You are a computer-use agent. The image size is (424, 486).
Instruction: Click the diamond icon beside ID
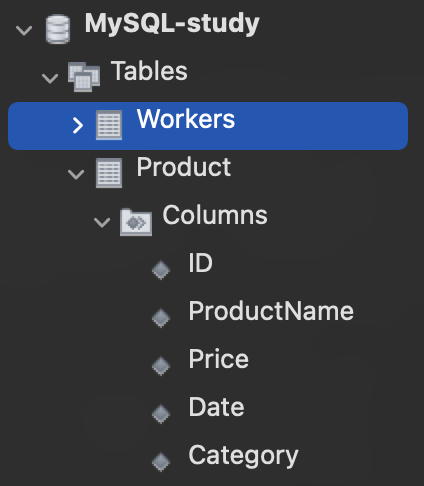coord(161,270)
